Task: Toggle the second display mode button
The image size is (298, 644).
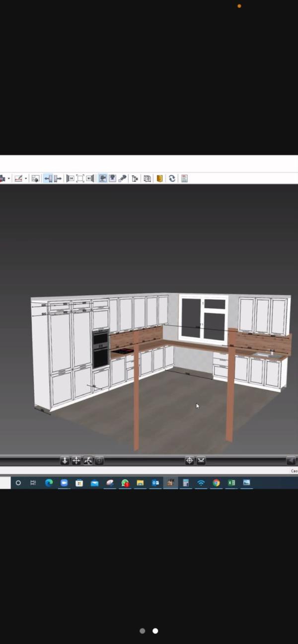Action: 113,178
